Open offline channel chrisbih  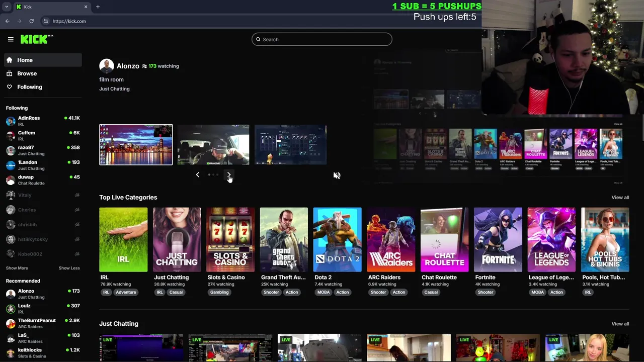[43, 224]
